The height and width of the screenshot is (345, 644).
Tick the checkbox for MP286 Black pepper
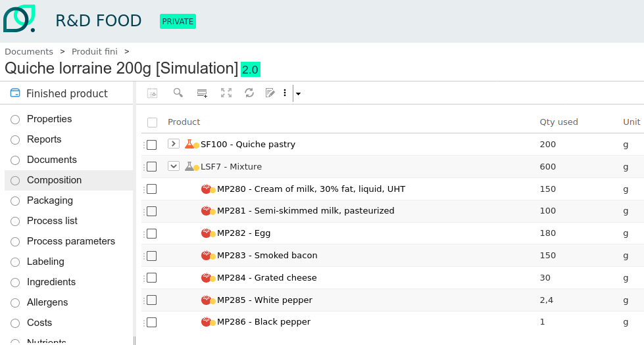151,323
